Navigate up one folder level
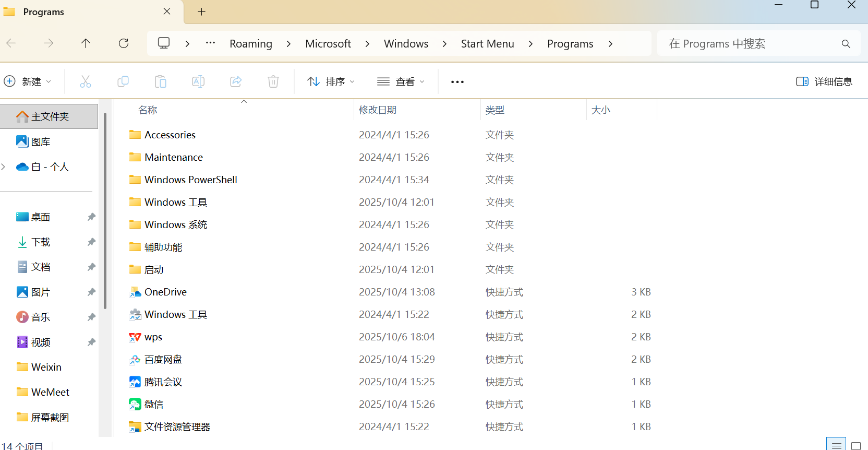This screenshot has width=868, height=450. coord(86,43)
